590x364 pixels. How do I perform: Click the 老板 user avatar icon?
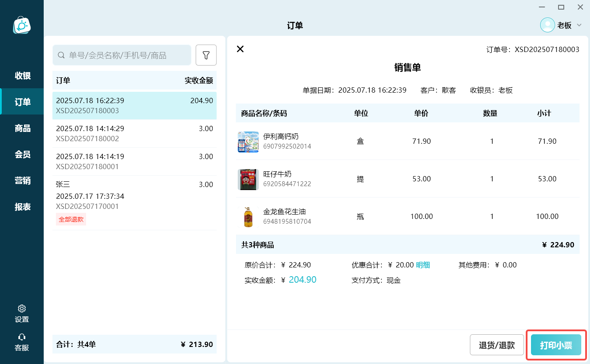tap(547, 25)
